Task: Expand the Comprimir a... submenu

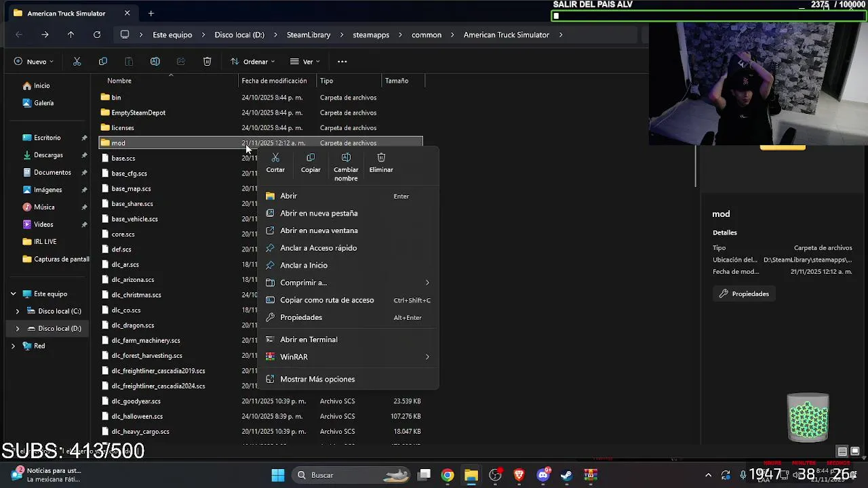Action: click(347, 283)
